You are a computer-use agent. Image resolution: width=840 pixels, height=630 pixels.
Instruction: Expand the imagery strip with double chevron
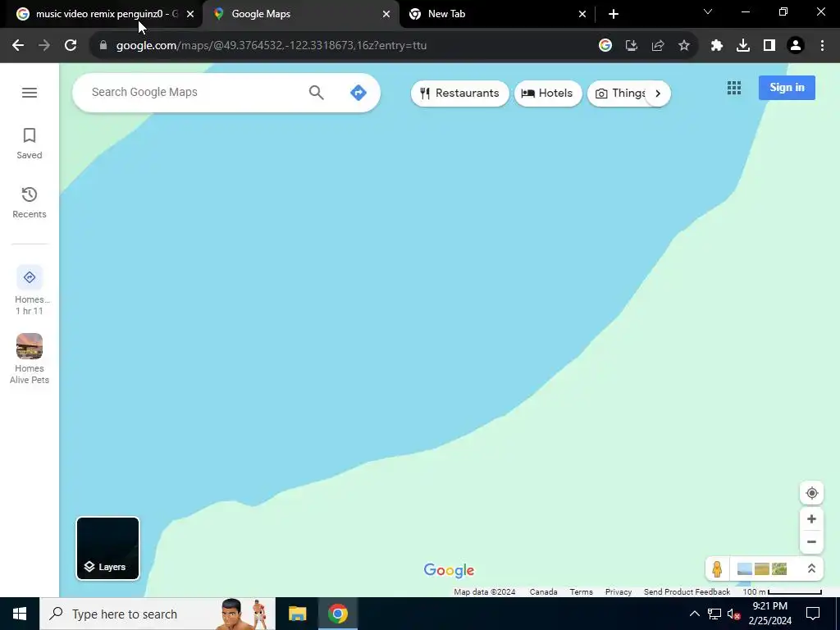[x=811, y=569]
